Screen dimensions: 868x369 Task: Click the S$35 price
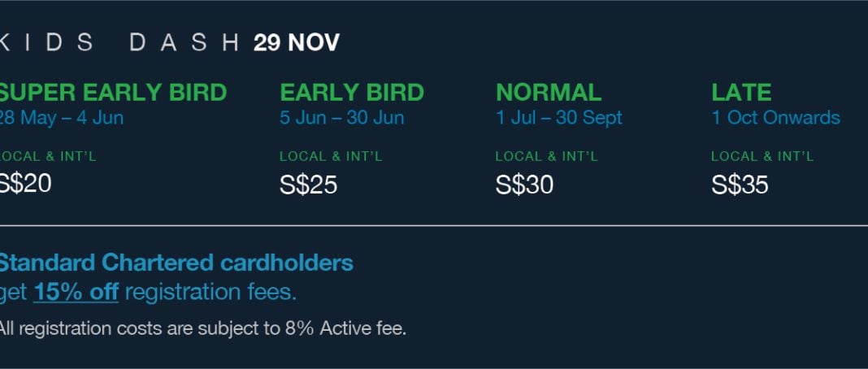pyautogui.click(x=740, y=184)
